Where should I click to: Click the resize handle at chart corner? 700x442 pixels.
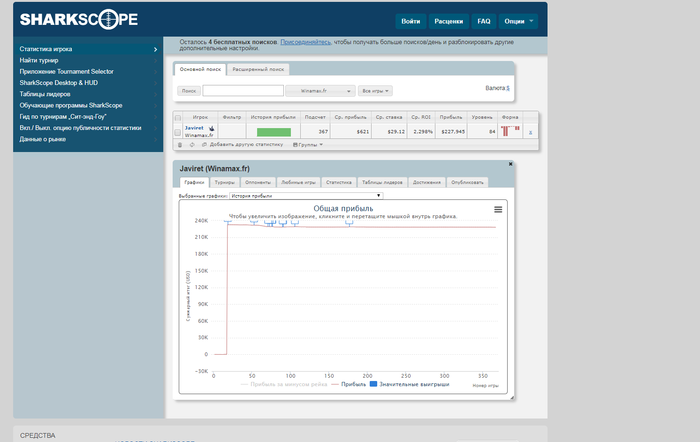[x=512, y=397]
